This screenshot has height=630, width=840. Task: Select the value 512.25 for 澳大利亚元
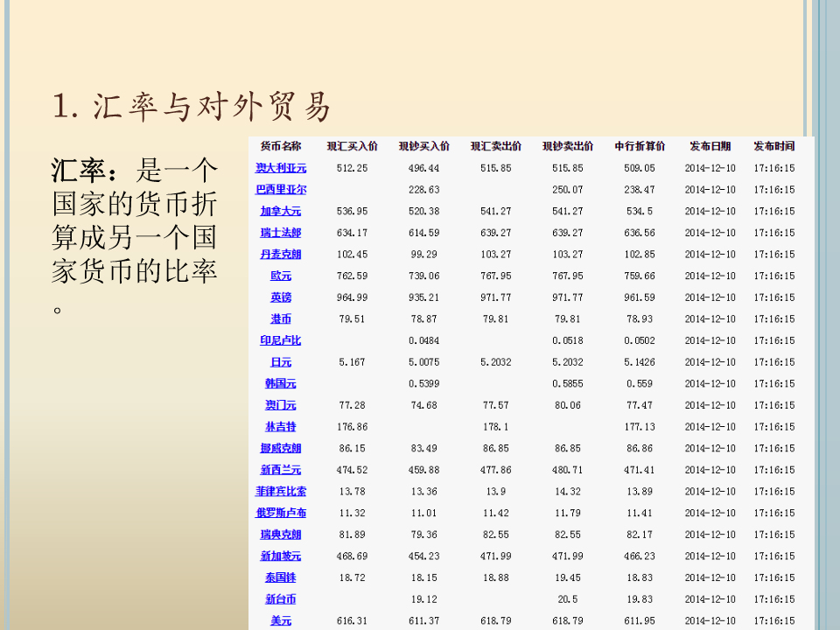pyautogui.click(x=352, y=168)
